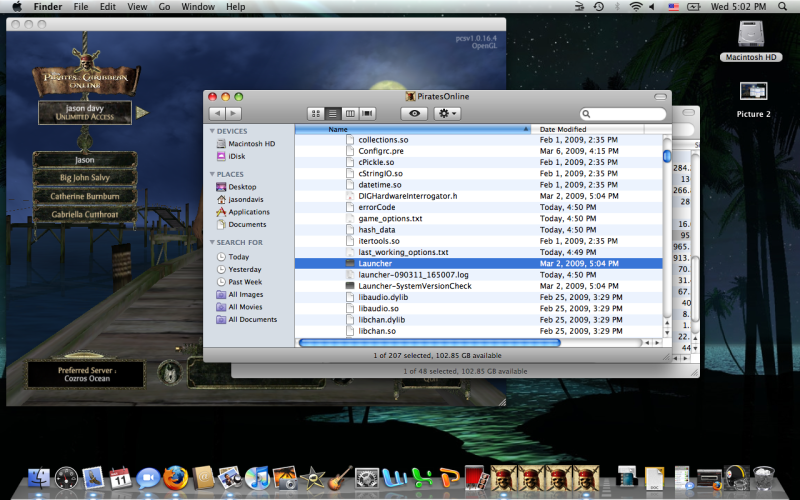Sort by the Date Modified column header

click(588, 129)
